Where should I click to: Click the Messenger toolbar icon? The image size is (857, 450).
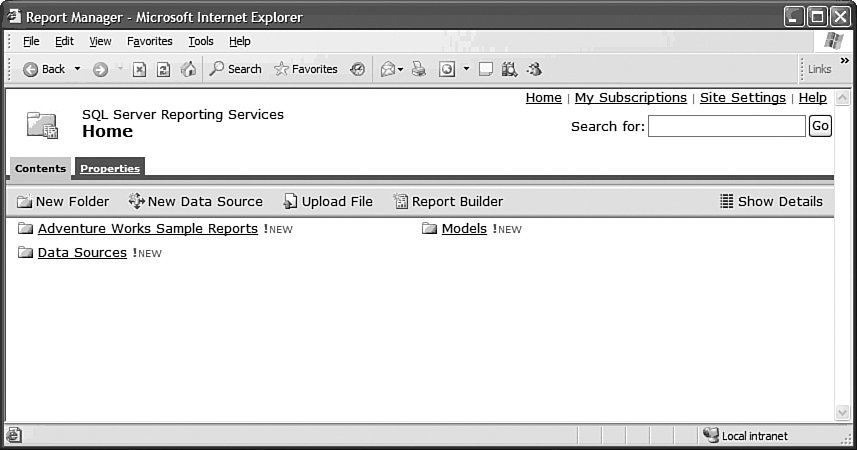coord(534,69)
